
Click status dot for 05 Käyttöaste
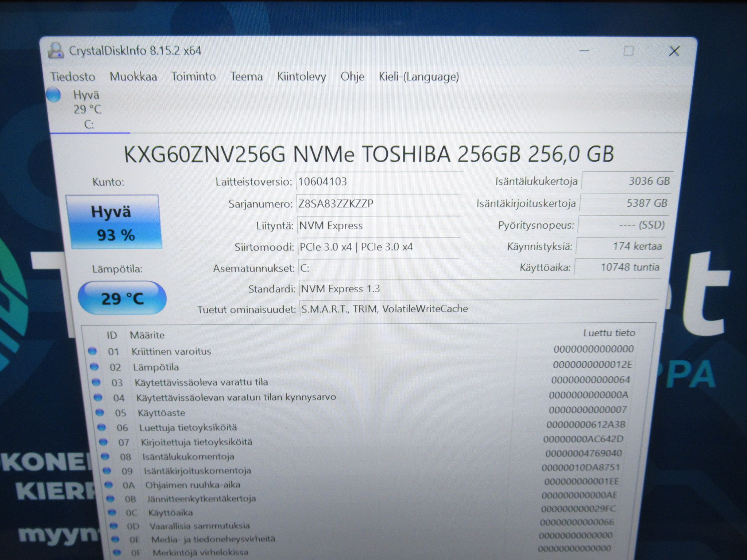click(100, 412)
